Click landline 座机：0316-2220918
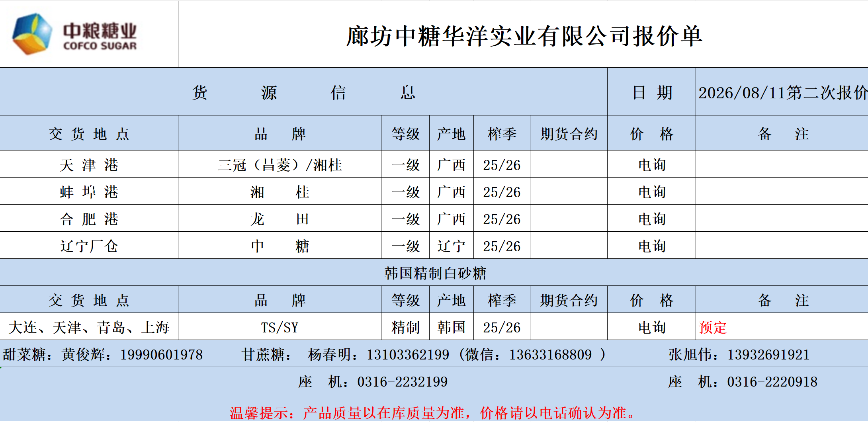This screenshot has width=868, height=422. tap(743, 381)
